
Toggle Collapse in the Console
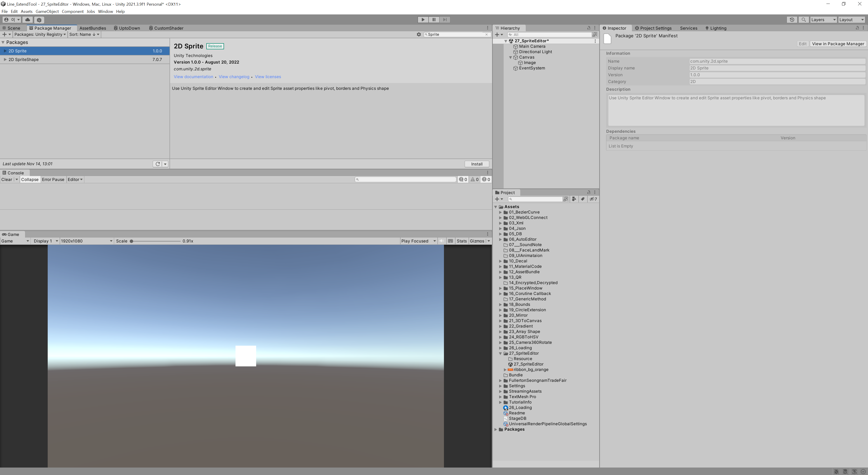click(30, 180)
